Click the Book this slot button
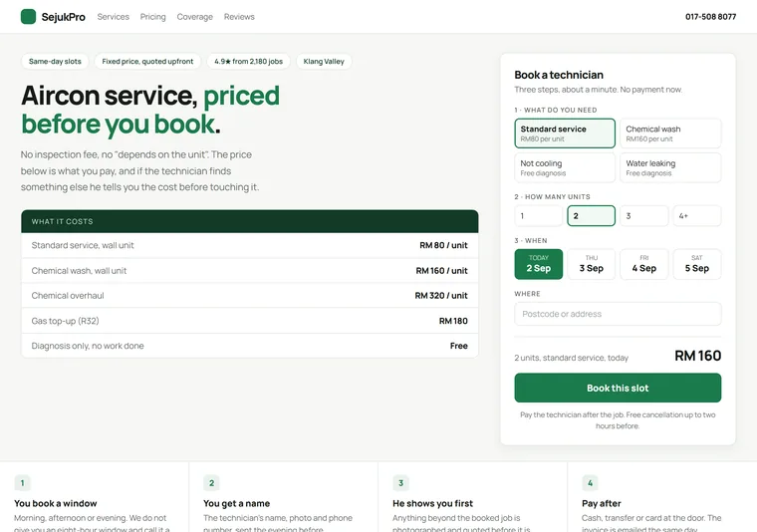Image resolution: width=757 pixels, height=532 pixels. (618, 388)
